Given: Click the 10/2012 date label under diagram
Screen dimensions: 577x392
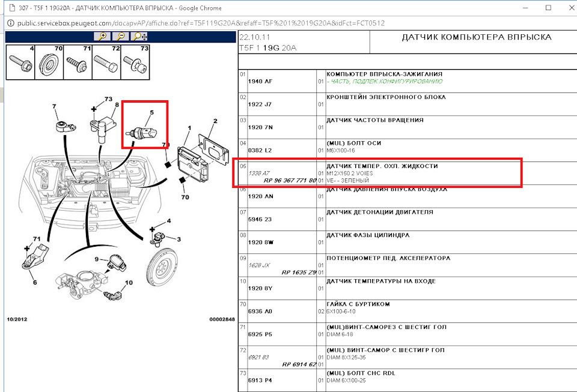Looking at the screenshot, I should 17,319.
